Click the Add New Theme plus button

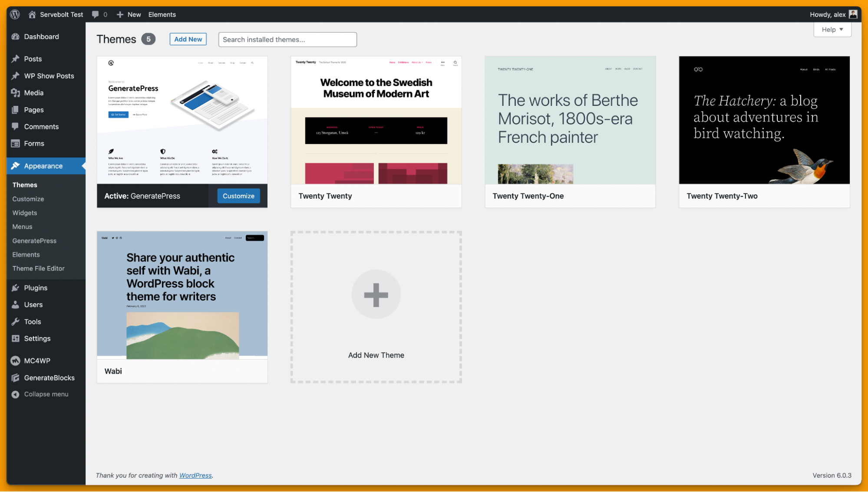coord(376,294)
